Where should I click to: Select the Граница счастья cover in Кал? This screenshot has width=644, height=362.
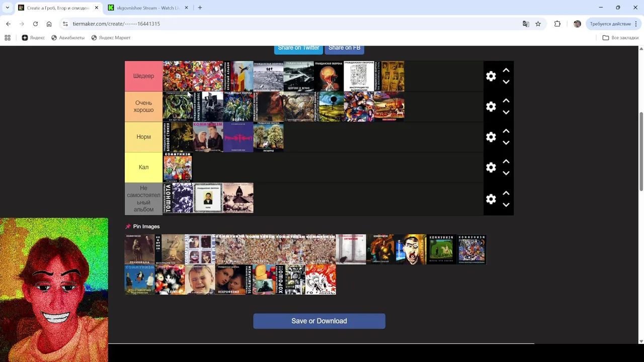[178, 167]
